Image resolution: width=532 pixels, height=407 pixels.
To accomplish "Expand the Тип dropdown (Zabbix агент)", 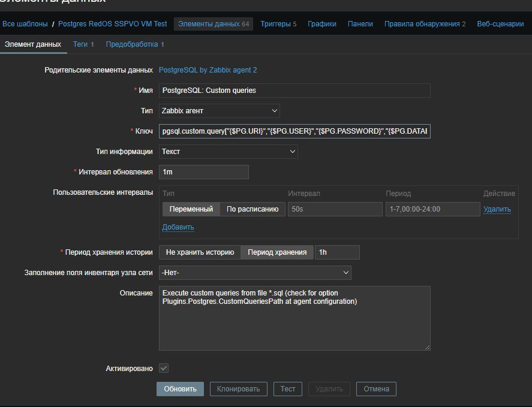I will pyautogui.click(x=219, y=111).
